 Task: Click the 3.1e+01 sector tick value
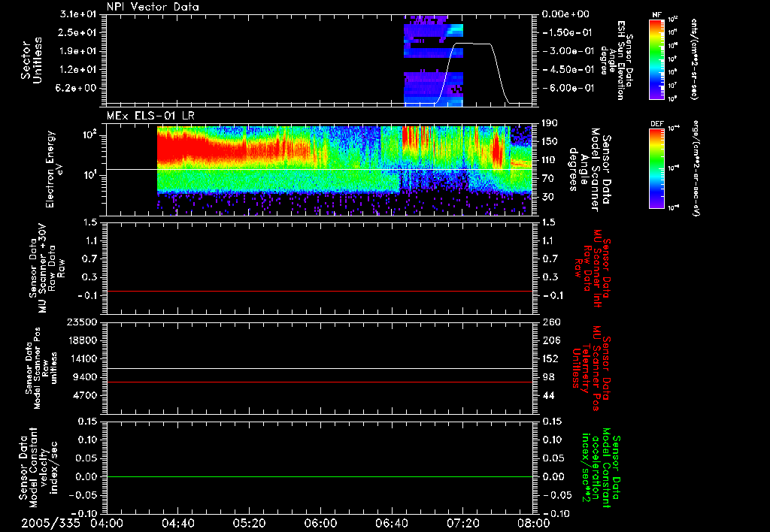click(x=78, y=14)
